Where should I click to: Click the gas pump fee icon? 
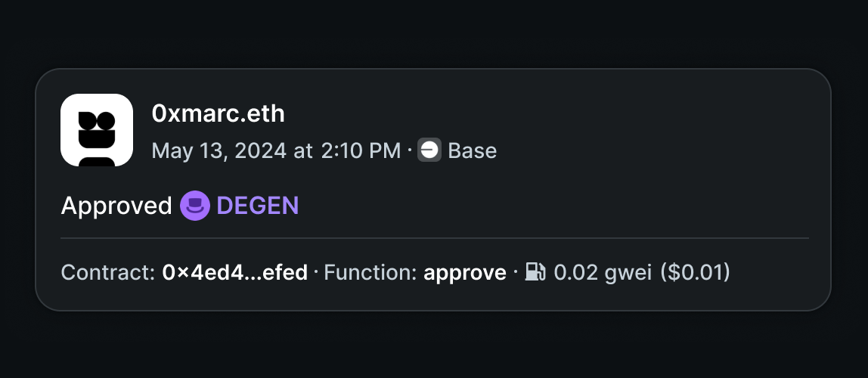coord(535,271)
